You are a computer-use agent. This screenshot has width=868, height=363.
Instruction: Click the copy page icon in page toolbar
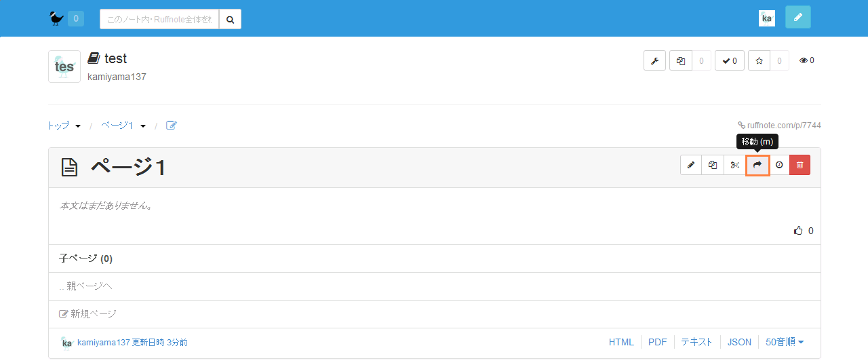(x=713, y=165)
